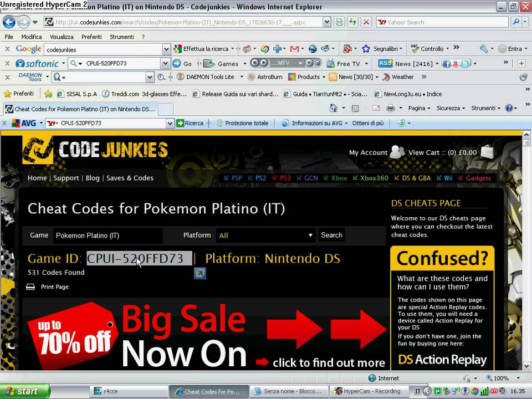This screenshot has width=532, height=399.
Task: Select the Cheat Codes for Pokemon Platino tab
Action: tap(80, 109)
